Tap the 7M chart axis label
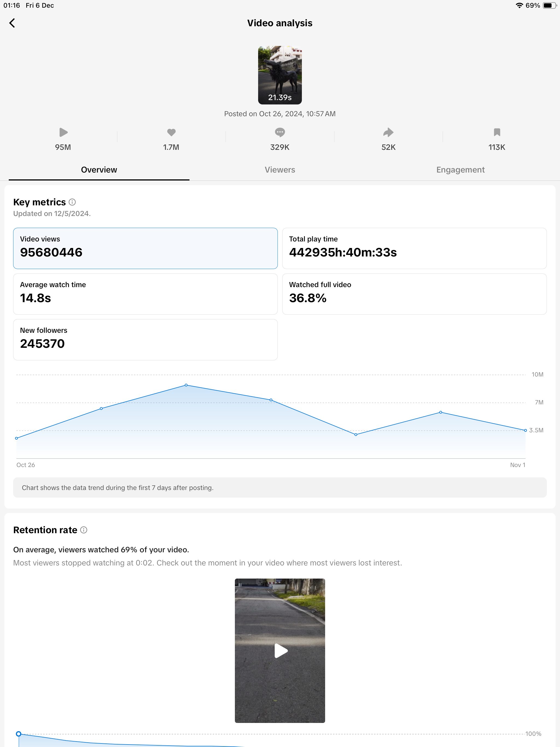The width and height of the screenshot is (560, 747). (539, 402)
